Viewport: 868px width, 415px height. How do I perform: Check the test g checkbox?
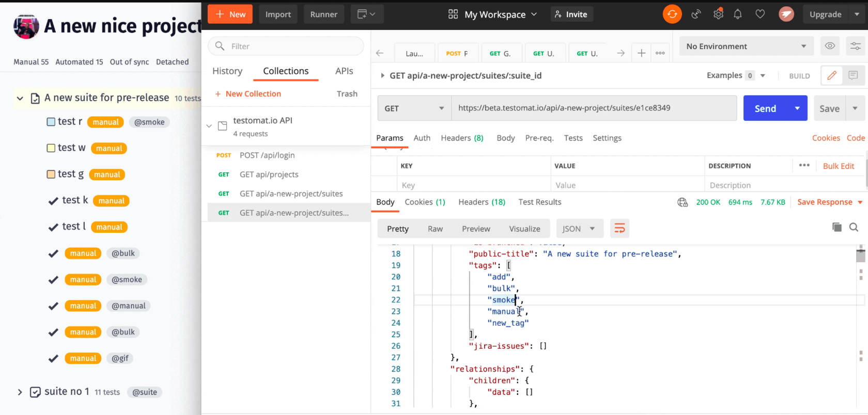click(x=51, y=174)
